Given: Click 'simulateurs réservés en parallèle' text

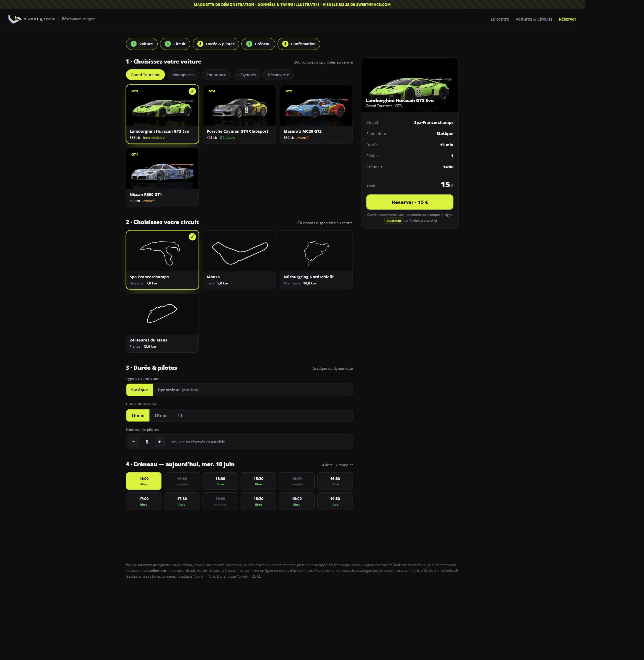Looking at the screenshot, I should [x=198, y=442].
